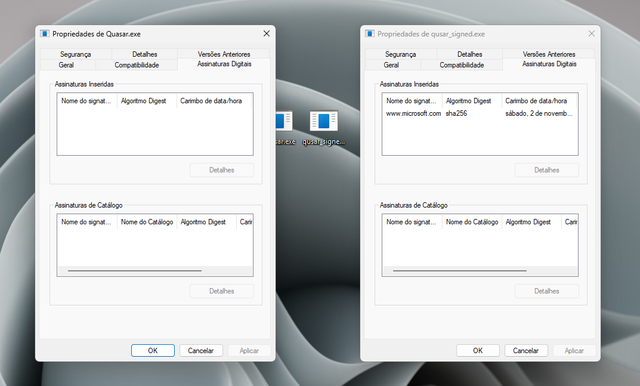Screen dimensions: 640x386
Task: Switch to Segurança tab in Quasar.exe properties
Action: [76, 54]
